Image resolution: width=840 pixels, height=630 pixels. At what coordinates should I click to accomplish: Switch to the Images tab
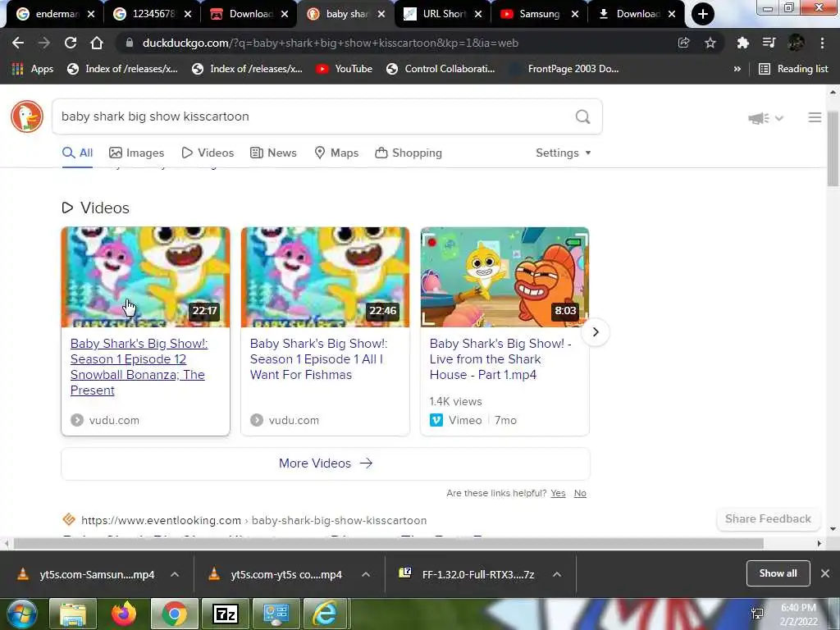click(x=137, y=153)
